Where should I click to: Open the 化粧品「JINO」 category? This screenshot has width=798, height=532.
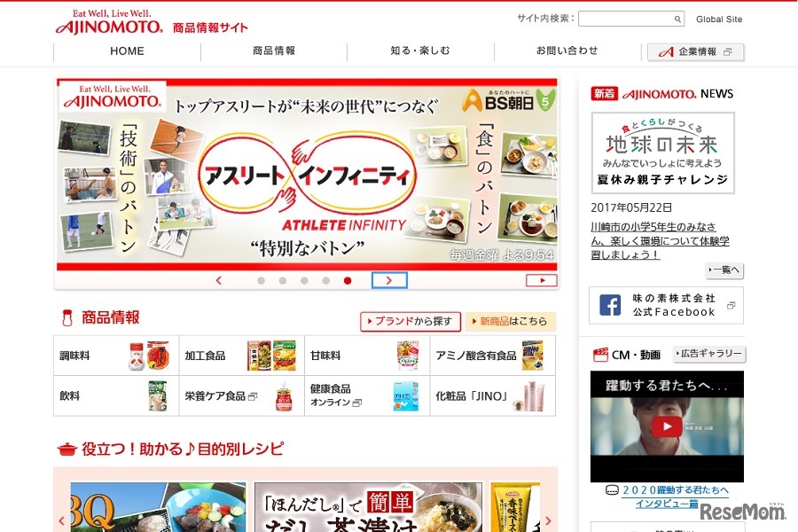[493, 396]
